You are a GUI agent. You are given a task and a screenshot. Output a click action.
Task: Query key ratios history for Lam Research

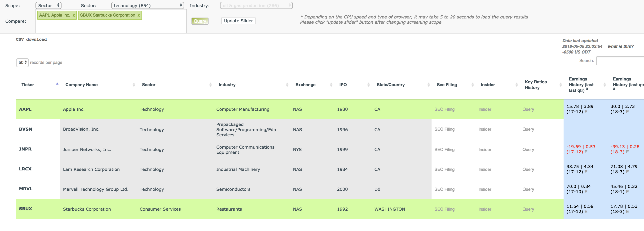pos(528,169)
